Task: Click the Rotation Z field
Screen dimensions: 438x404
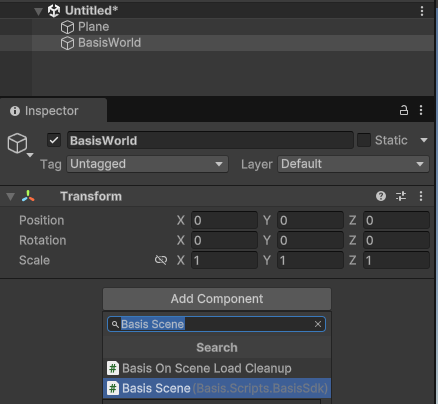Action: pyautogui.click(x=396, y=240)
